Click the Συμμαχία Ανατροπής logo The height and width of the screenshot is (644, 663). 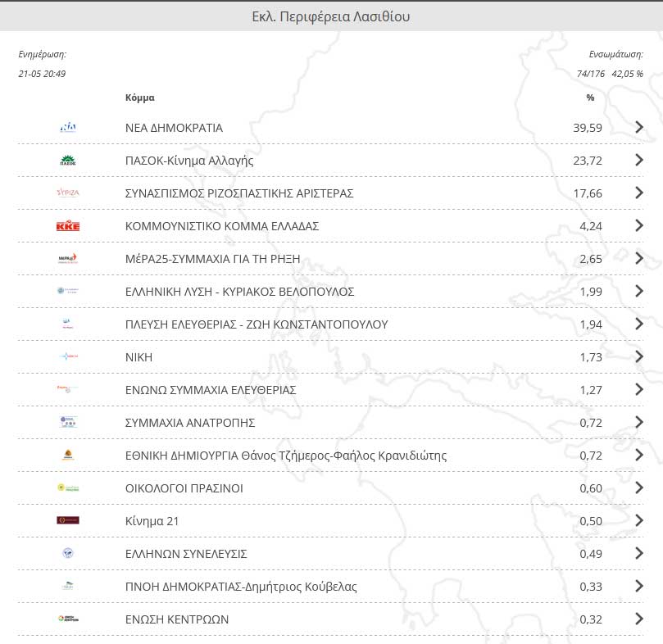click(68, 422)
